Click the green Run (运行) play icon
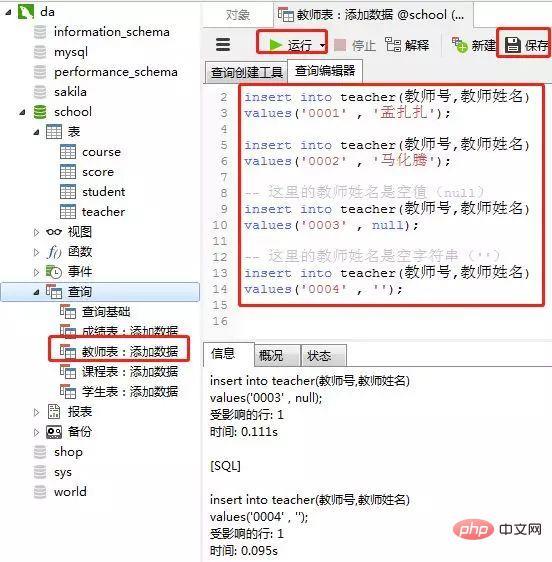 [276, 45]
